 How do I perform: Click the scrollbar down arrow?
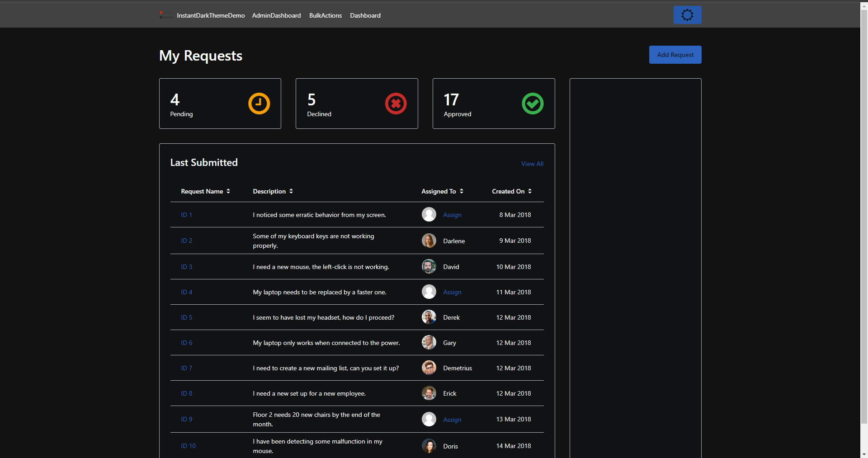(863, 454)
